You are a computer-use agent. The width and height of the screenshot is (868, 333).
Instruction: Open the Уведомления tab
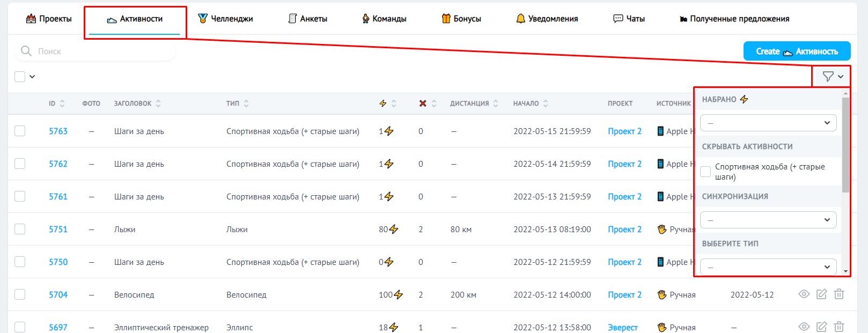(547, 19)
